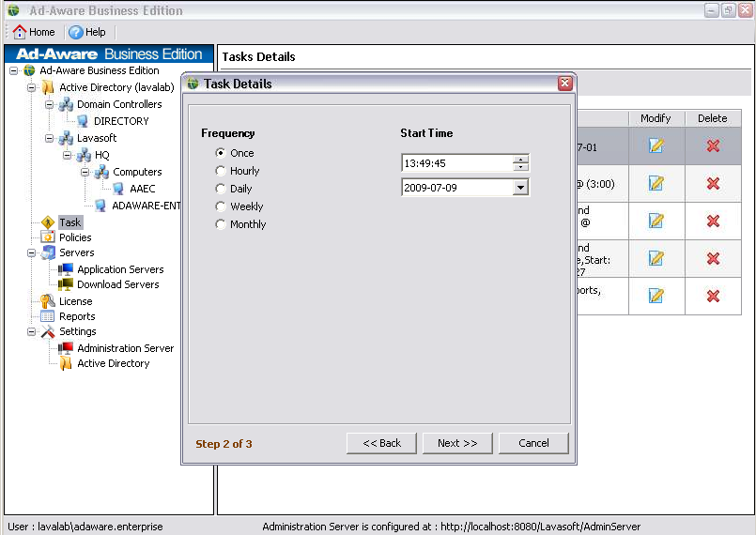
Task: Open the start date dropdown arrow
Action: pos(520,188)
